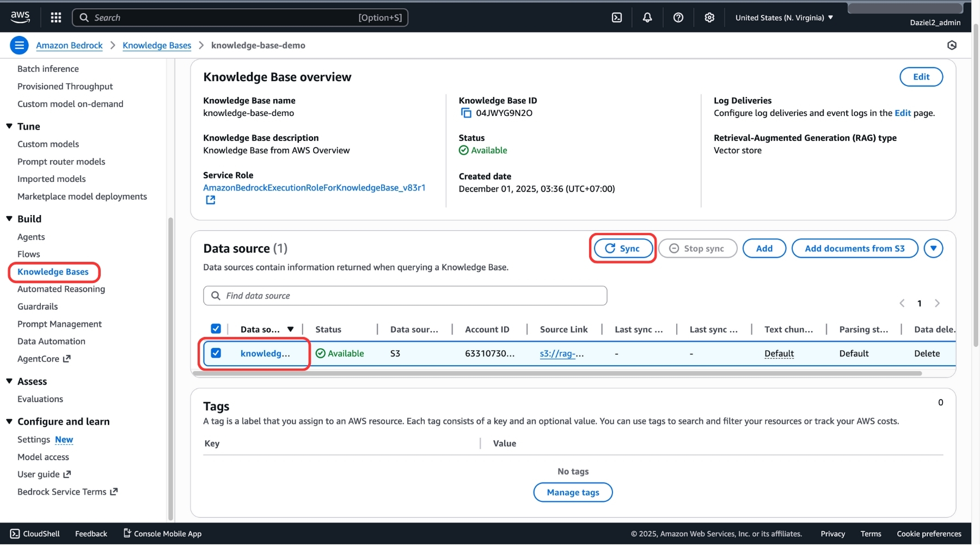Deselect the header checkbox in the data source table
The height and width of the screenshot is (546, 980).
(x=216, y=329)
